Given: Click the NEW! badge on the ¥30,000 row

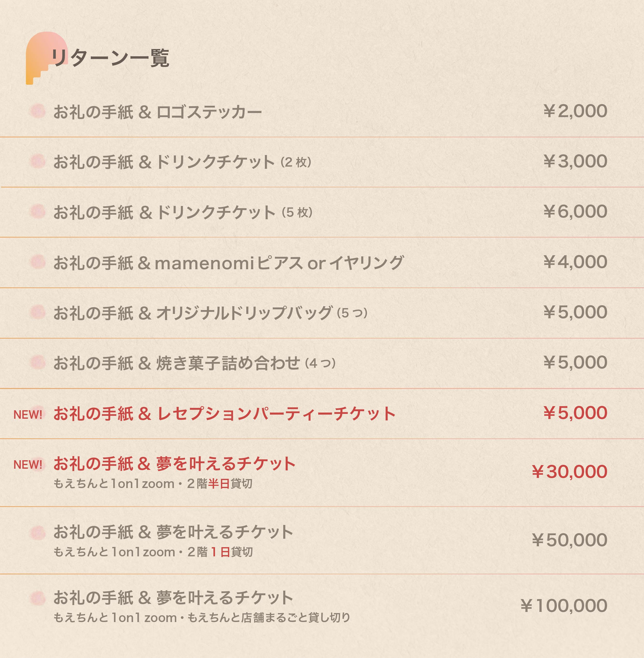Looking at the screenshot, I should point(28,465).
